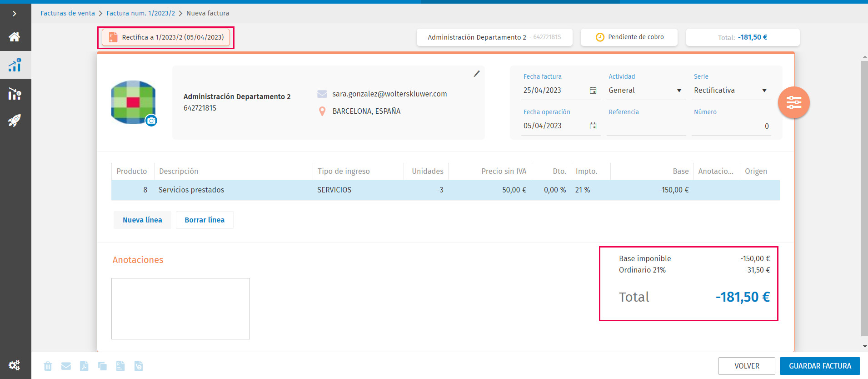The image size is (868, 379).
Task: Expand the collapsed sidebar chevron
Action: click(15, 14)
